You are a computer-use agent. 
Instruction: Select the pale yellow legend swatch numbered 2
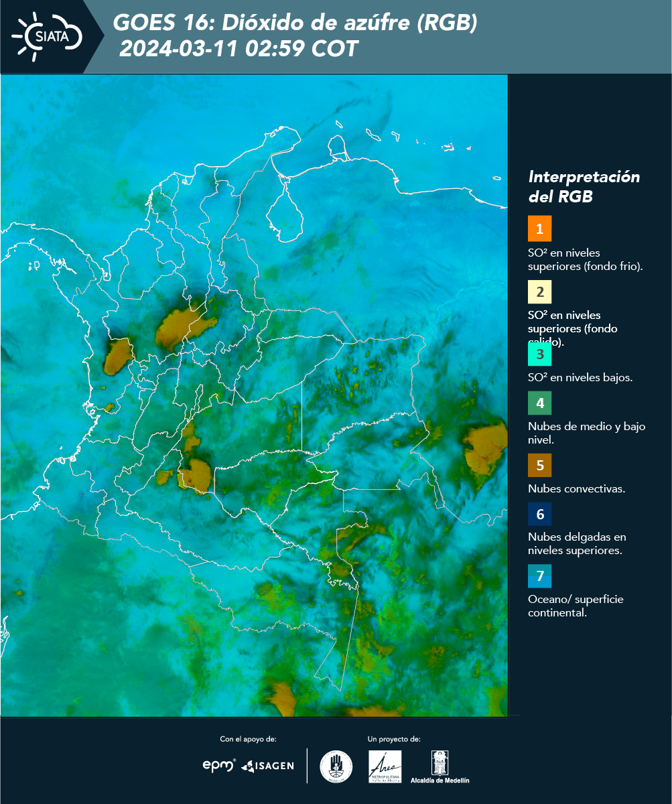(x=539, y=291)
